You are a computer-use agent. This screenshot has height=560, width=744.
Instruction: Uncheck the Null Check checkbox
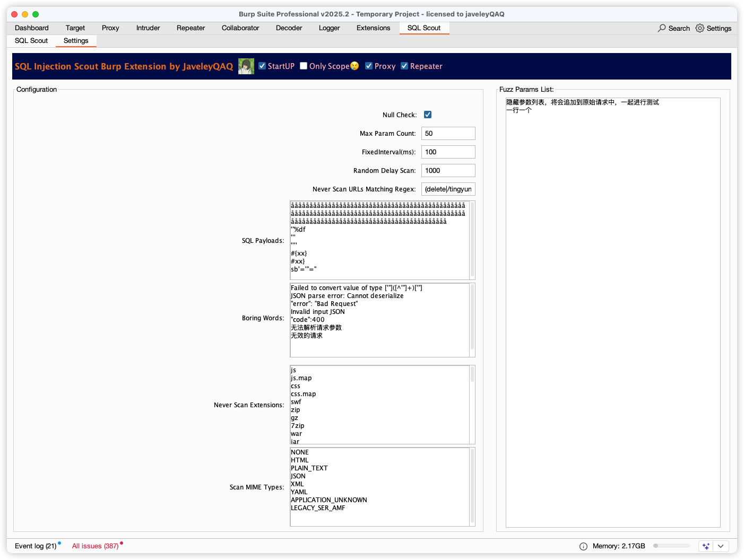pos(428,115)
